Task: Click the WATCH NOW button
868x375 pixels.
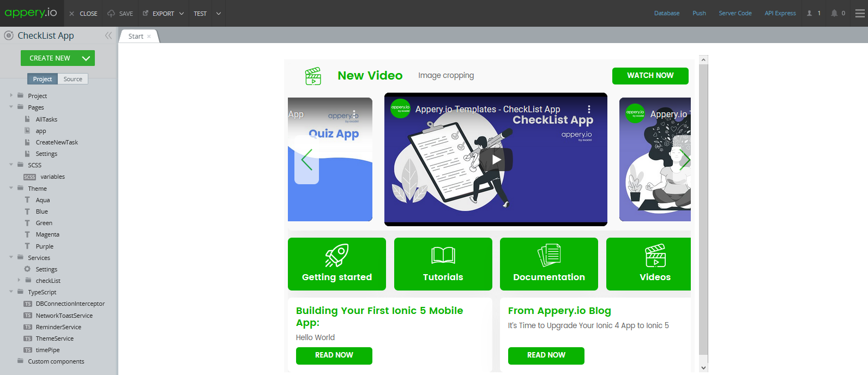Action: coord(650,76)
